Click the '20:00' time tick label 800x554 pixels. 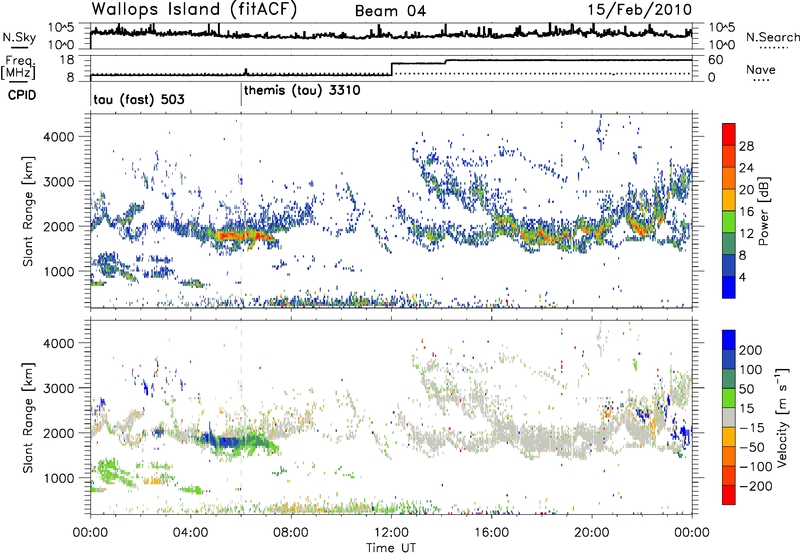pos(592,533)
